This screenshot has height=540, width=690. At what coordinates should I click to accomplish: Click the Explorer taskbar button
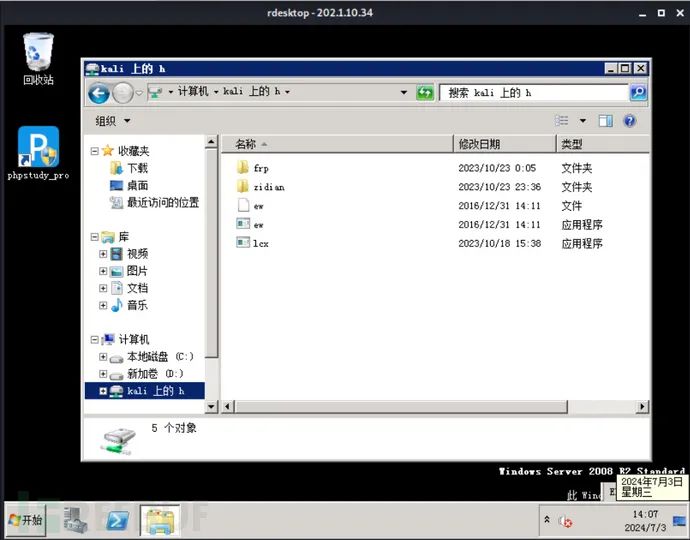point(160,521)
